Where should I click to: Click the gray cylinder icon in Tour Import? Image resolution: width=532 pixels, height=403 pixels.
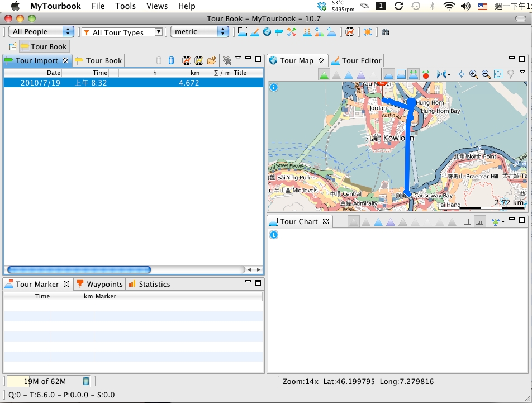[x=159, y=60]
